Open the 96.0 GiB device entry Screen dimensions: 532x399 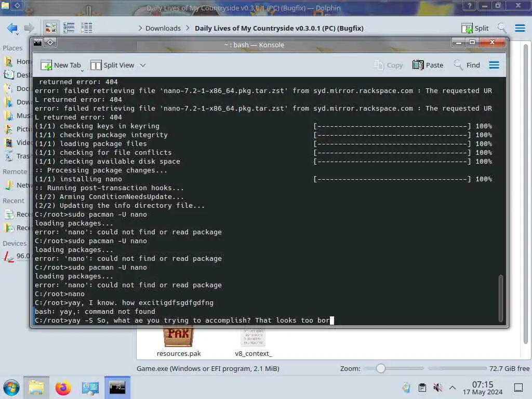[x=17, y=256]
